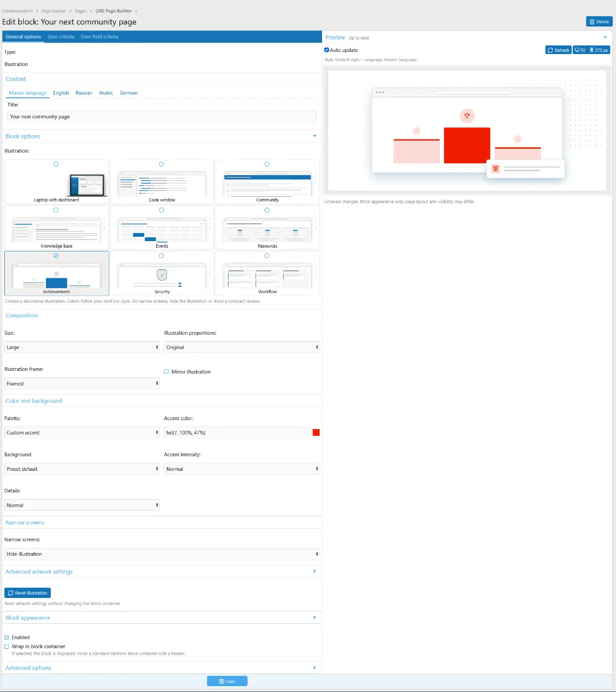616x692 pixels.
Task: Toggle the Auto update checkbox
Action: (x=326, y=50)
